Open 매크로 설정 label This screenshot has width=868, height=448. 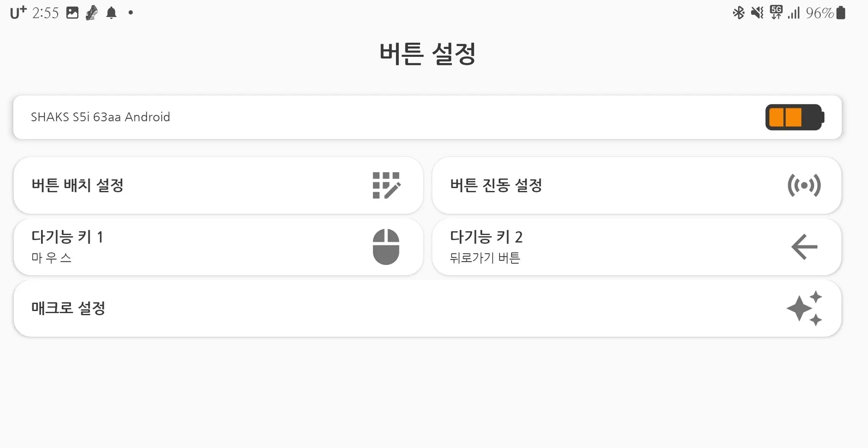click(x=68, y=308)
